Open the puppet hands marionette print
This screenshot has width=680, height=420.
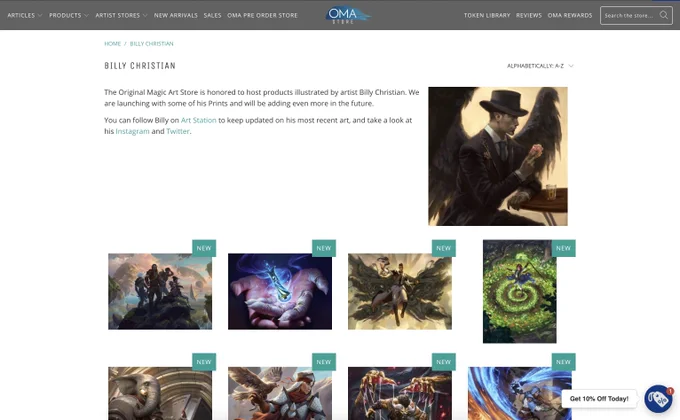[400, 394]
